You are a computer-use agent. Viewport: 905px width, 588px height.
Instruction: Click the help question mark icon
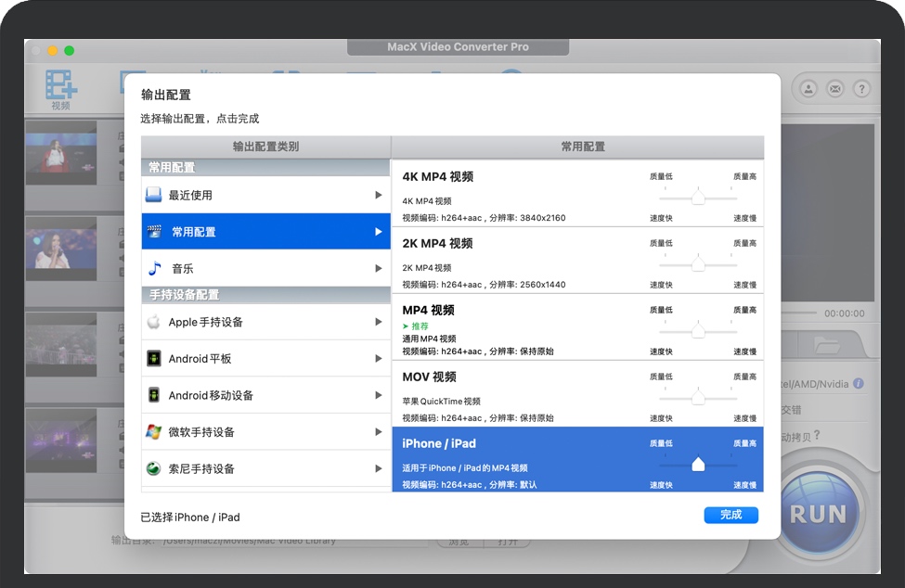tap(862, 89)
